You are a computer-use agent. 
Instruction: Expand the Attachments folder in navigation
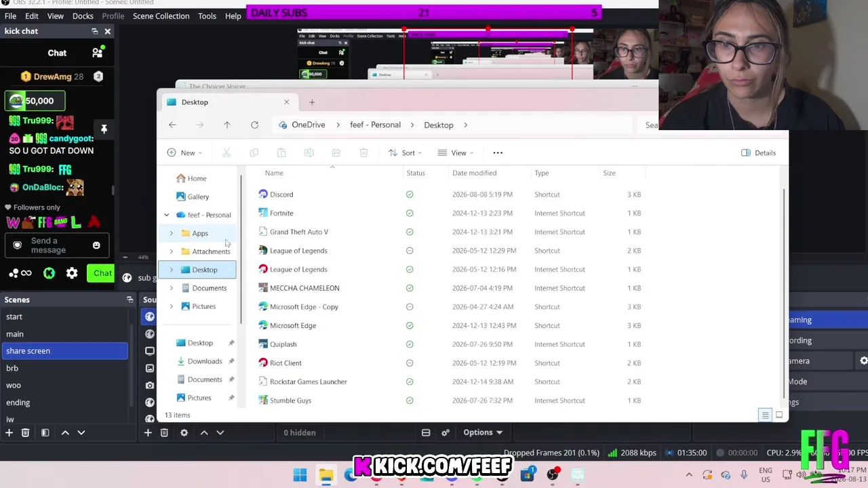[171, 251]
